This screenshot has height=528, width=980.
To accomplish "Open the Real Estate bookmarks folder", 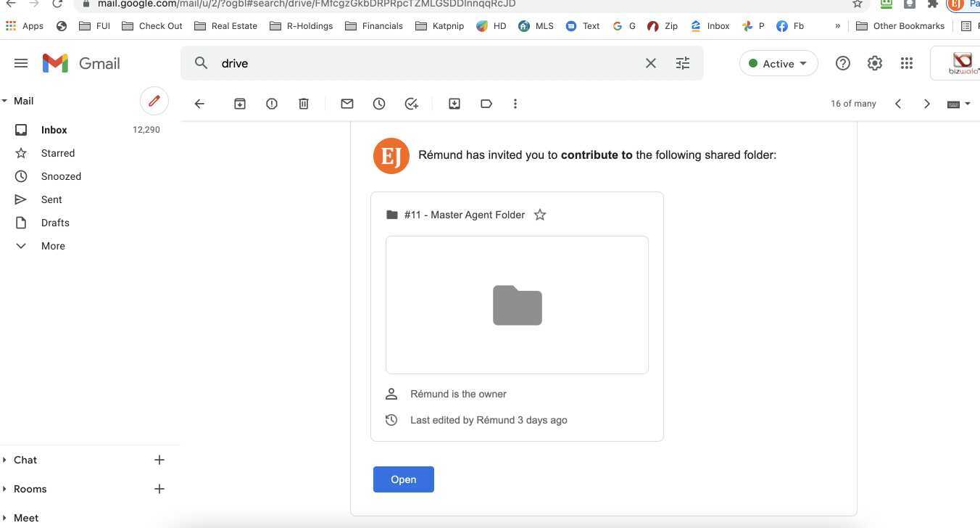I will [x=226, y=26].
